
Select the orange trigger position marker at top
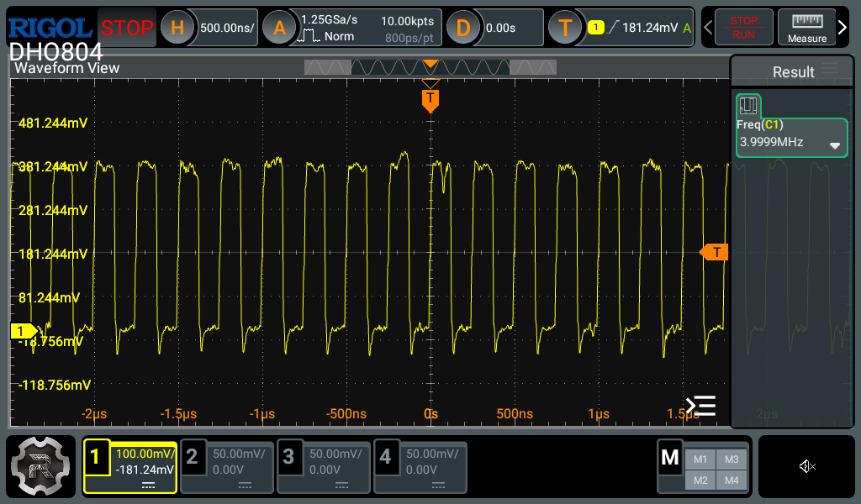tap(430, 100)
